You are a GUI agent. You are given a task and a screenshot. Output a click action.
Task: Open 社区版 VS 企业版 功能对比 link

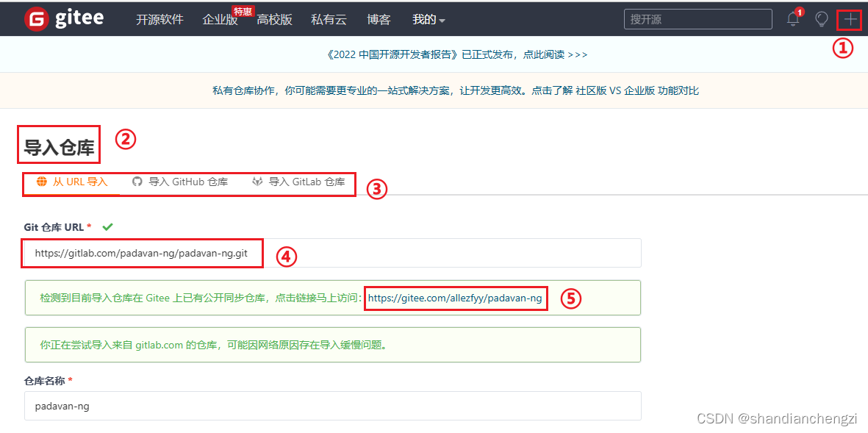(x=637, y=91)
